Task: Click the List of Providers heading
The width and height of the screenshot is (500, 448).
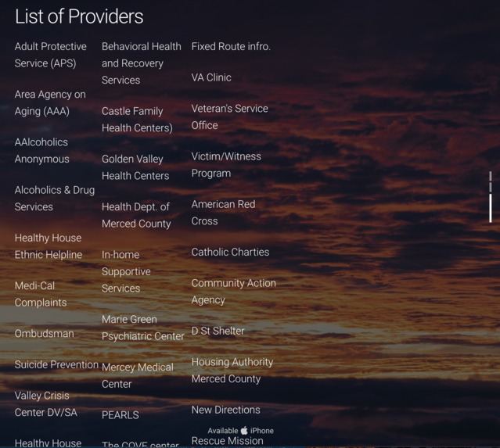Action: click(79, 16)
